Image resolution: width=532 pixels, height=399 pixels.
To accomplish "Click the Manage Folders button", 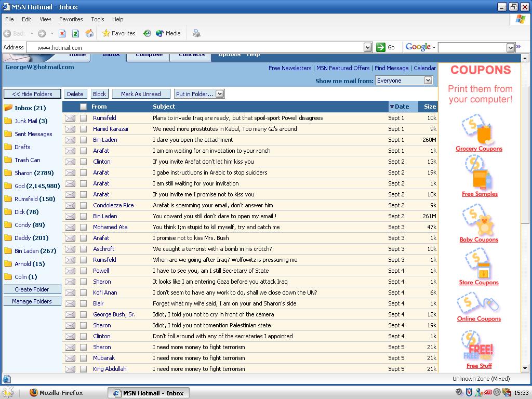I will coord(32,301).
